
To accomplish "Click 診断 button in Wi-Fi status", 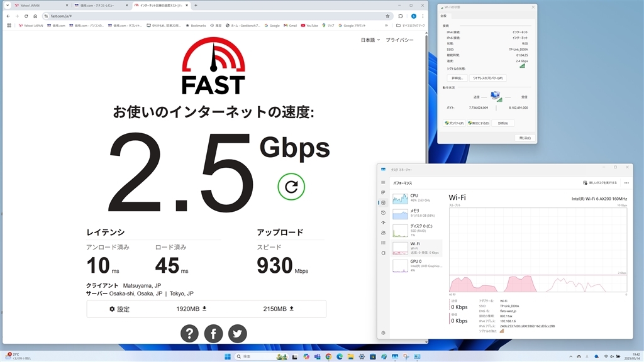I will point(502,123).
